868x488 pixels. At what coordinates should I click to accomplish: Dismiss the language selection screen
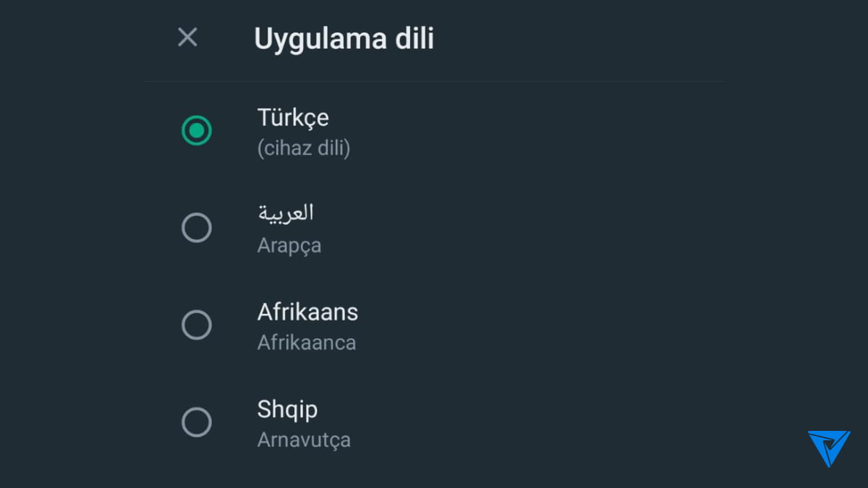click(187, 37)
